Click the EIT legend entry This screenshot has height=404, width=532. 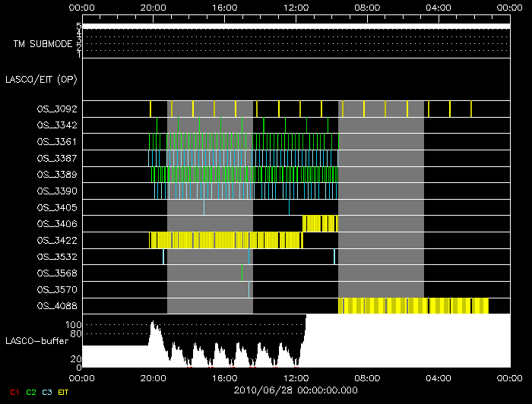click(x=63, y=392)
